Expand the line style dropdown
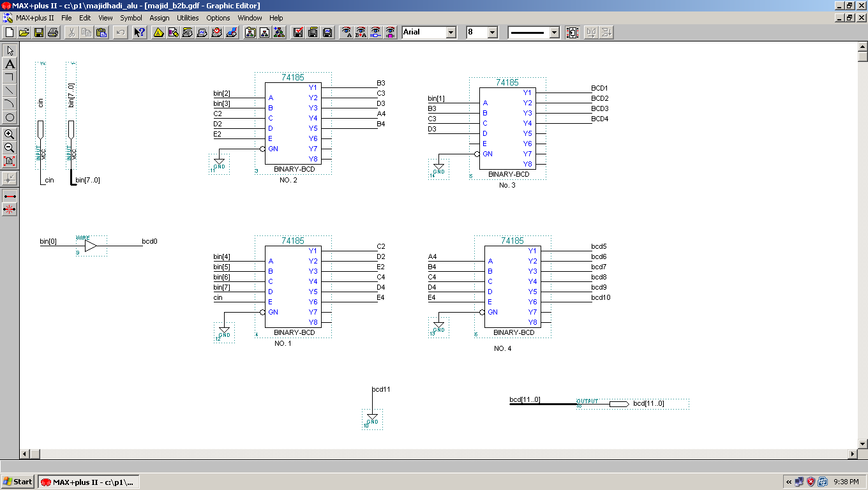The image size is (868, 490). pyautogui.click(x=553, y=32)
